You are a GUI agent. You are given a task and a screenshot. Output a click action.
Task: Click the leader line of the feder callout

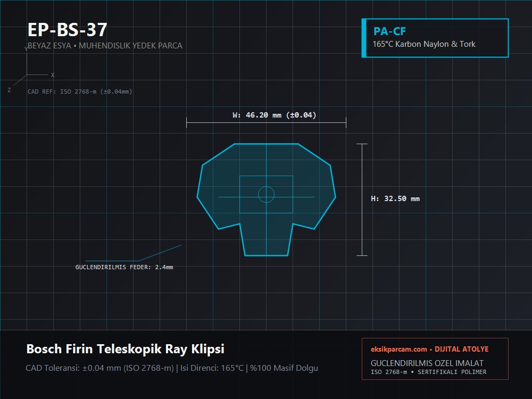[x=133, y=253]
